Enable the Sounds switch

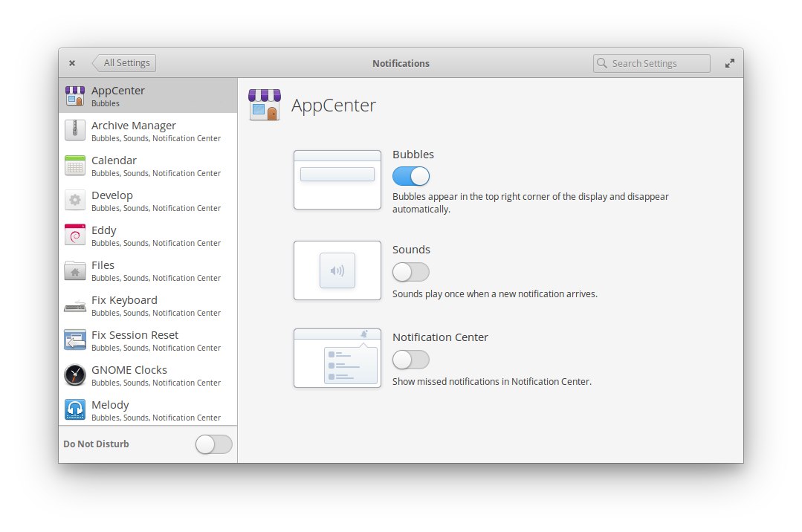coord(411,272)
